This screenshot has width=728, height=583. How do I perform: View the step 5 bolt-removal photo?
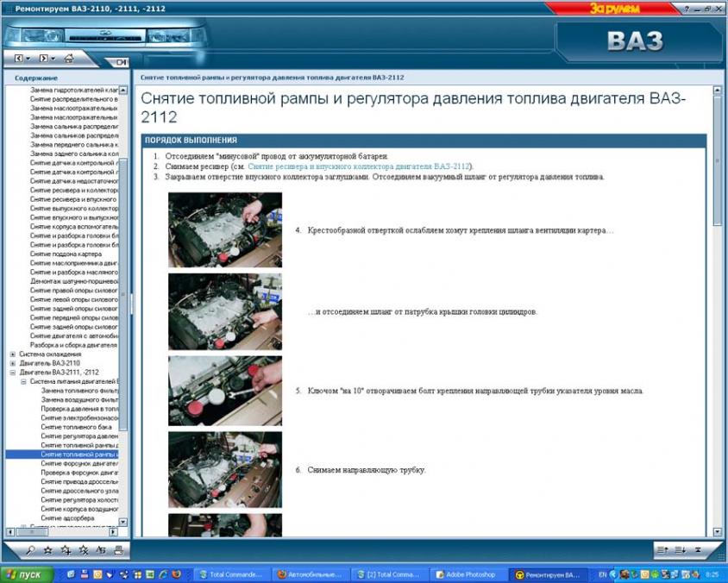pos(225,391)
